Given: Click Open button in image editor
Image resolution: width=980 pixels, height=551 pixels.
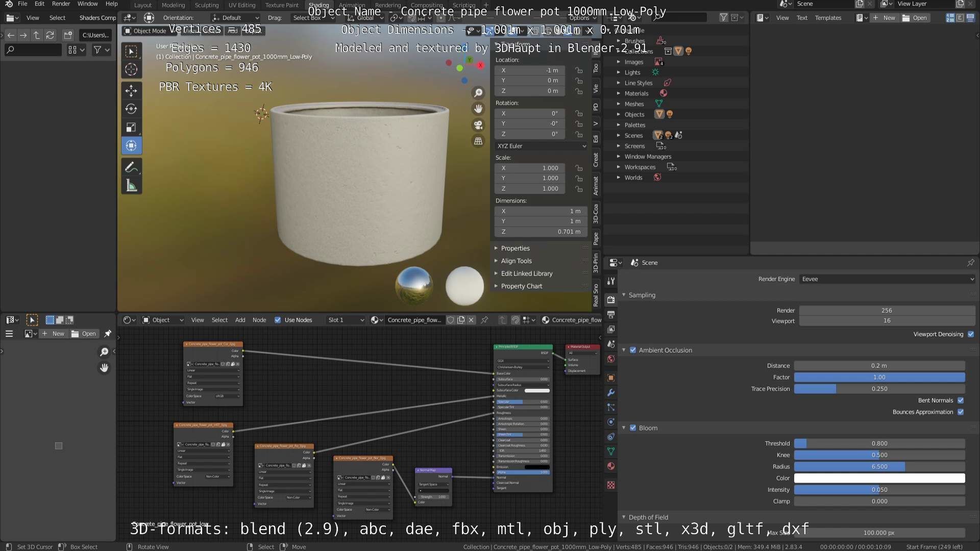Looking at the screenshot, I should 84,334.
